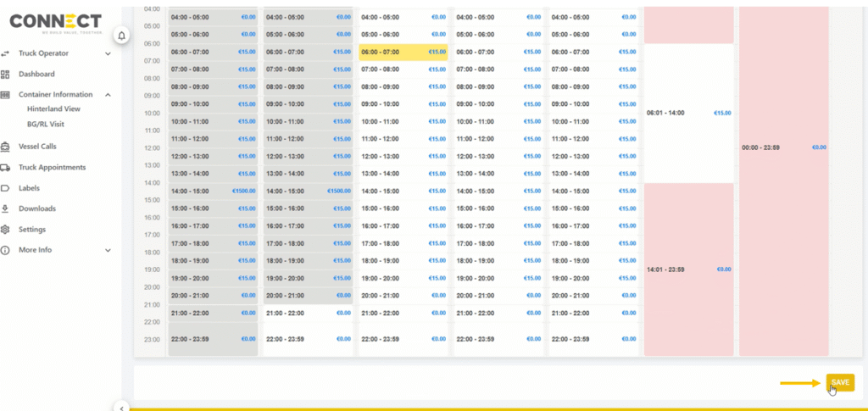The image size is (868, 411).
Task: Click the CONNECT logo
Action: pyautogui.click(x=55, y=23)
